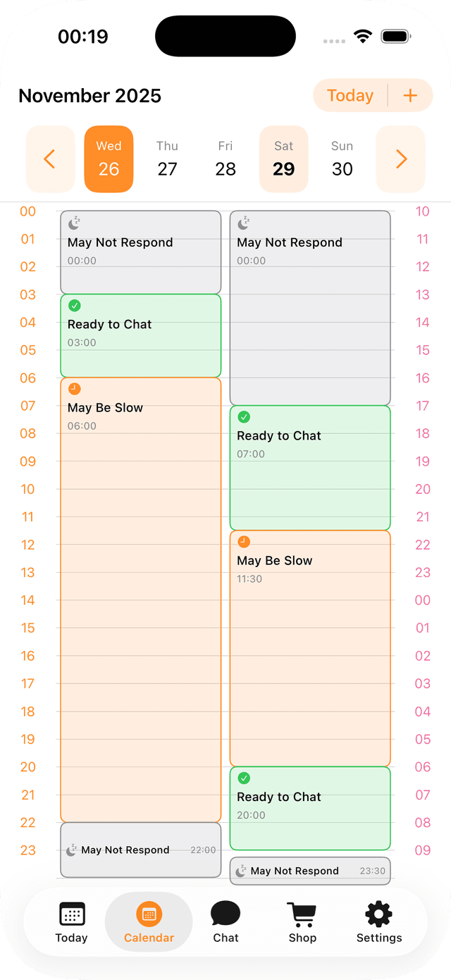The height and width of the screenshot is (980, 451).
Task: Open the Chat speech bubble icon
Action: 225,914
